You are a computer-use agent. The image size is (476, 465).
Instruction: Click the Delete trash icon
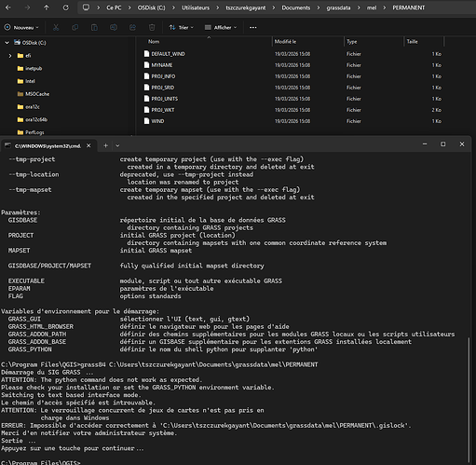tap(152, 28)
